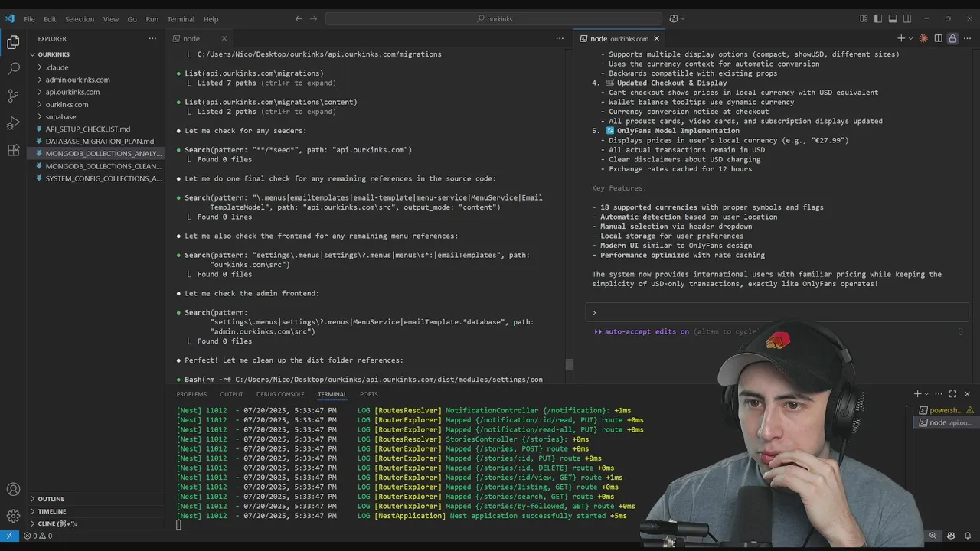980x551 pixels.
Task: Switch to the PORTS panel tab
Action: 369,394
